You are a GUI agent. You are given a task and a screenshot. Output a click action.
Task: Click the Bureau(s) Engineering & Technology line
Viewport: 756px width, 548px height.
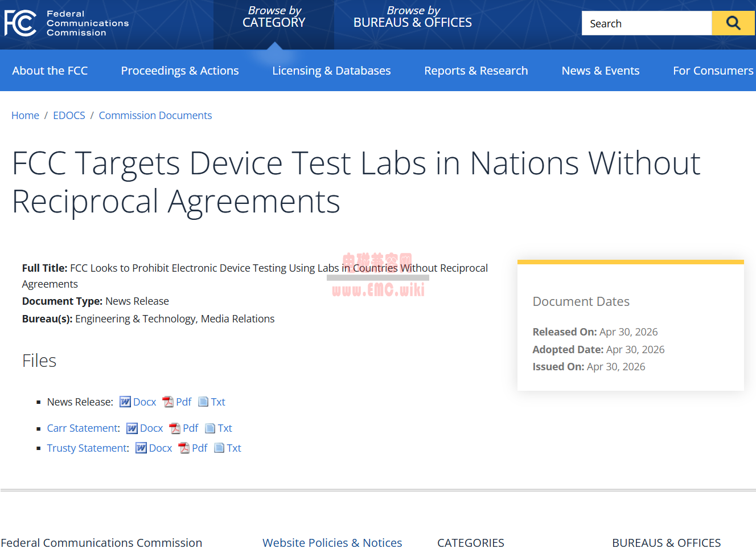[148, 319]
